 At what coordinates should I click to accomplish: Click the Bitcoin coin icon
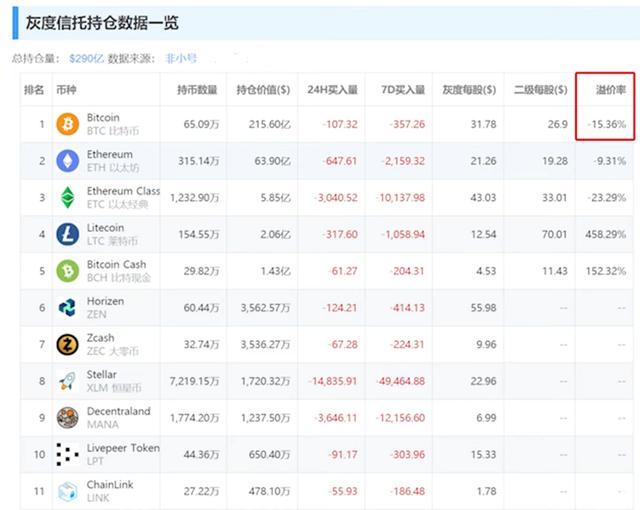tap(67, 124)
